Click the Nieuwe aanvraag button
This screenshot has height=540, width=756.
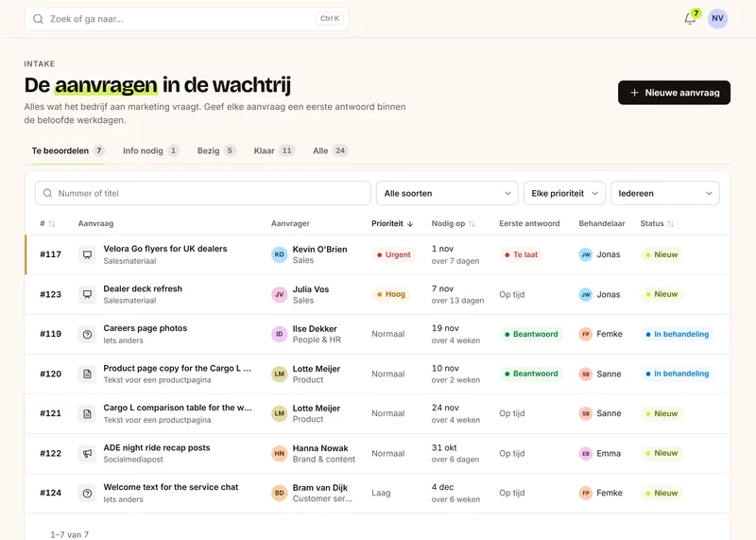coord(674,93)
